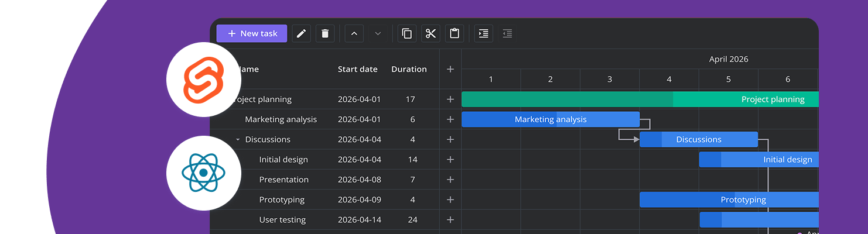
Task: Sort by the Duration column header
Action: click(409, 69)
